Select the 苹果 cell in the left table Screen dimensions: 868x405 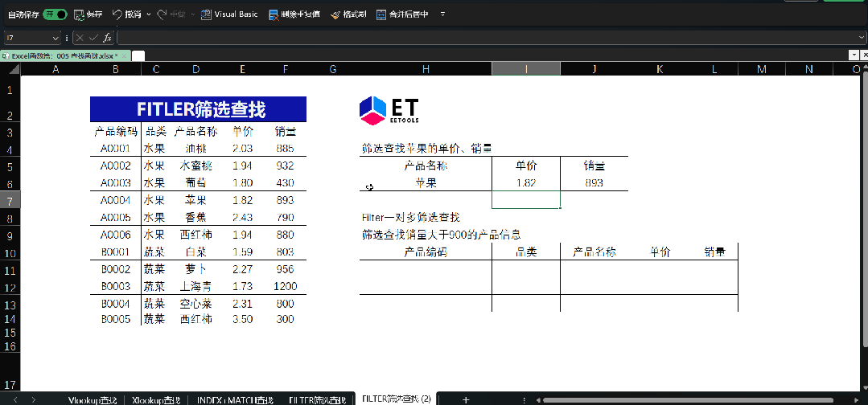pyautogui.click(x=196, y=200)
